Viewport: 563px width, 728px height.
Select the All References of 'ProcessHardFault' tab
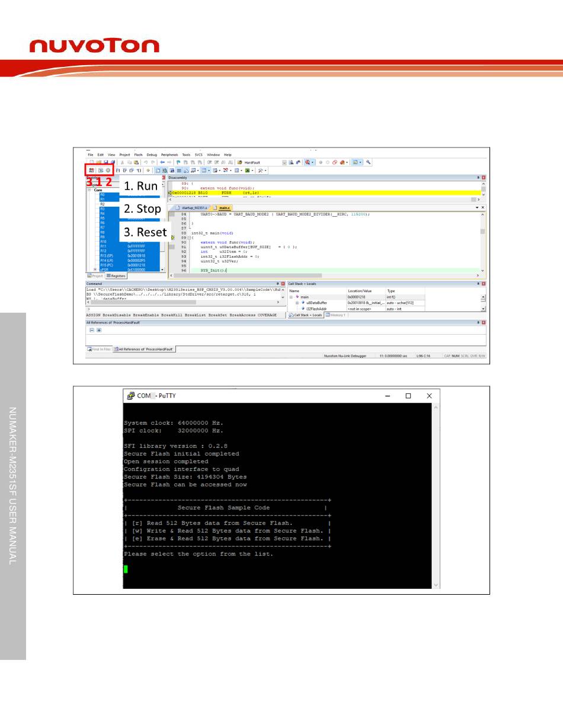point(144,349)
